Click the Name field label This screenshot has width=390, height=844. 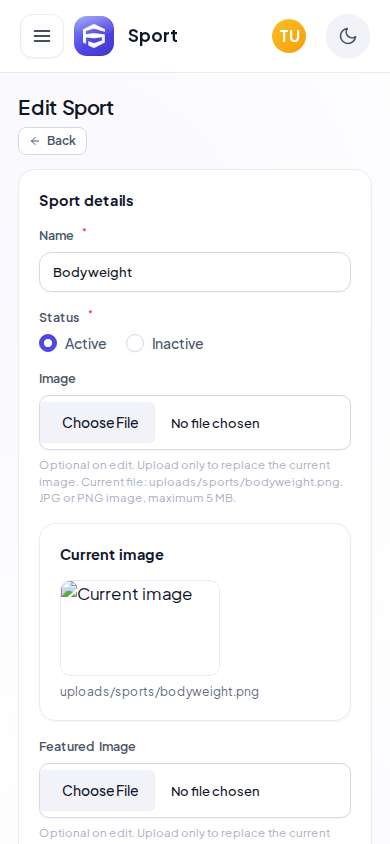56,236
